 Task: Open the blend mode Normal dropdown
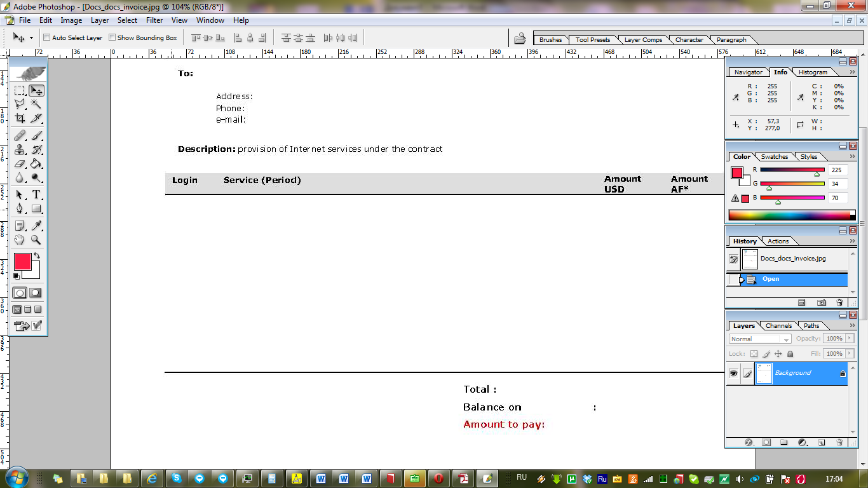tap(760, 339)
